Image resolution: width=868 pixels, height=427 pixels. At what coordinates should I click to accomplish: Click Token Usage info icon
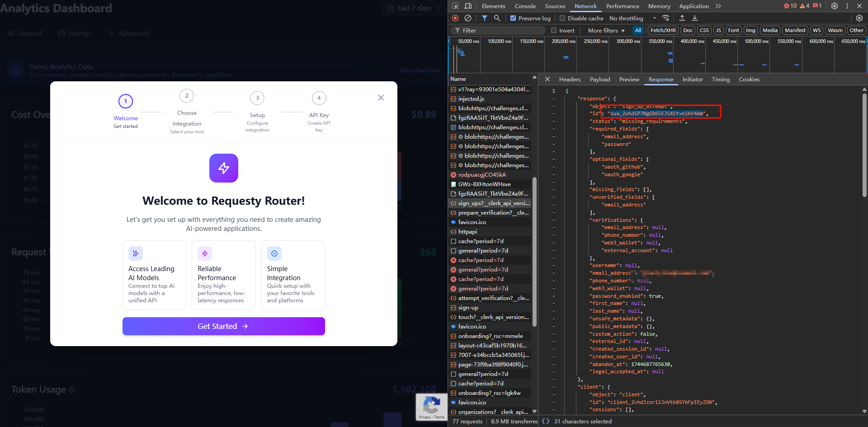tap(72, 389)
